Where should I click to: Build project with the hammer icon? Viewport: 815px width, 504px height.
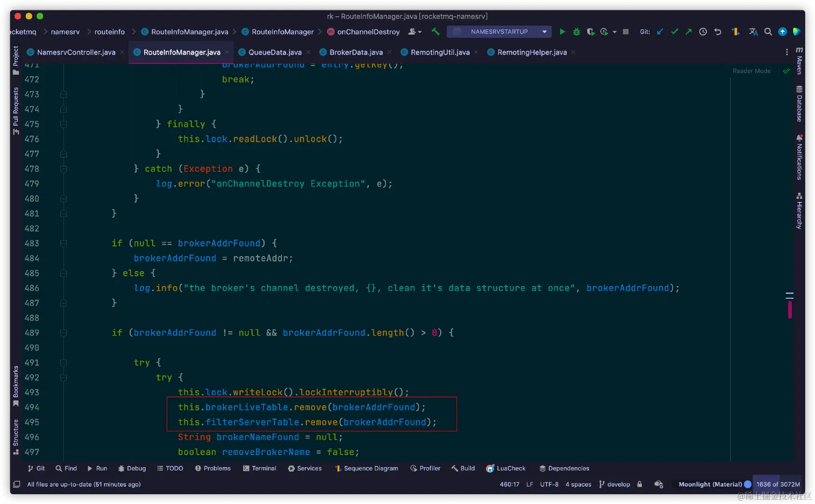coord(436,32)
